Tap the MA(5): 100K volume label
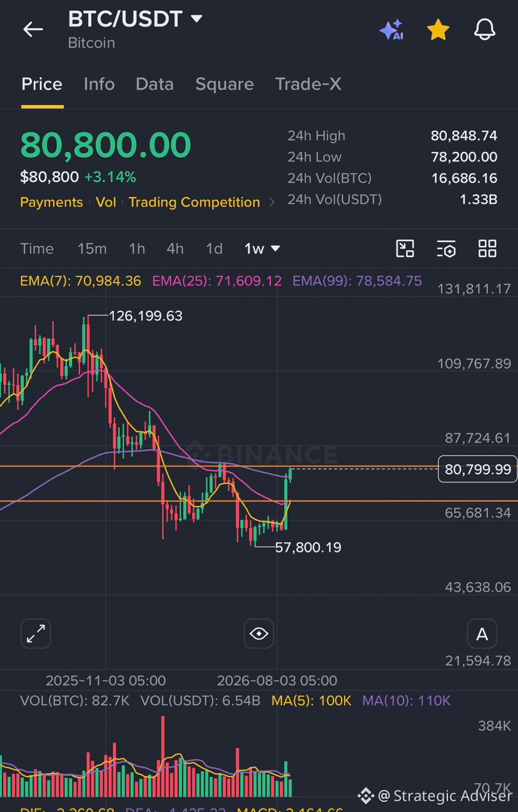Image resolution: width=518 pixels, height=812 pixels. click(x=312, y=701)
